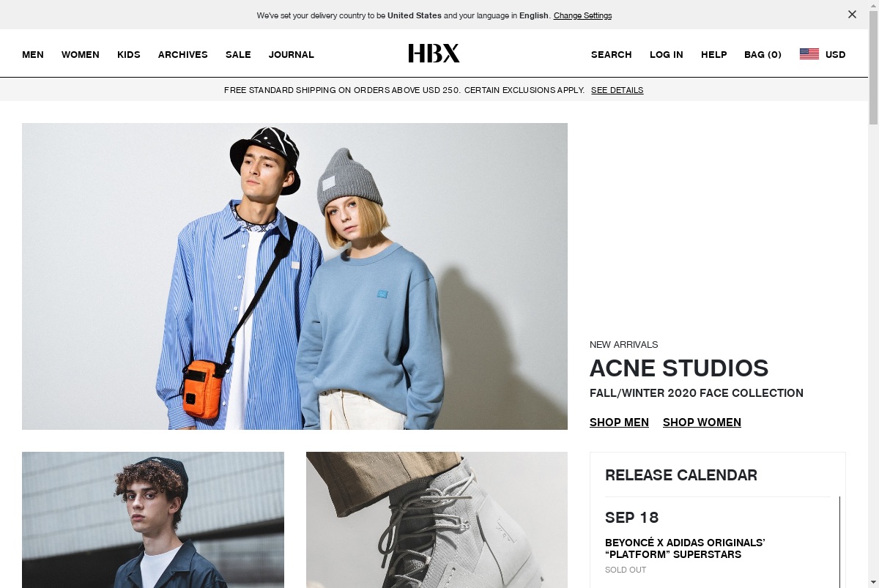
Task: Click SHOP MEN for Acne Studios
Action: (619, 423)
